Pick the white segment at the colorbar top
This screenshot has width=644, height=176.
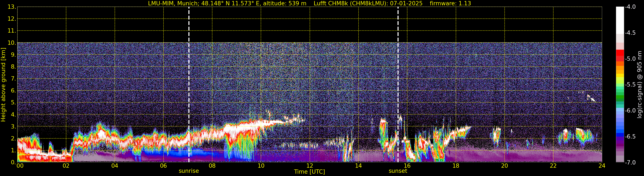tap(620, 20)
